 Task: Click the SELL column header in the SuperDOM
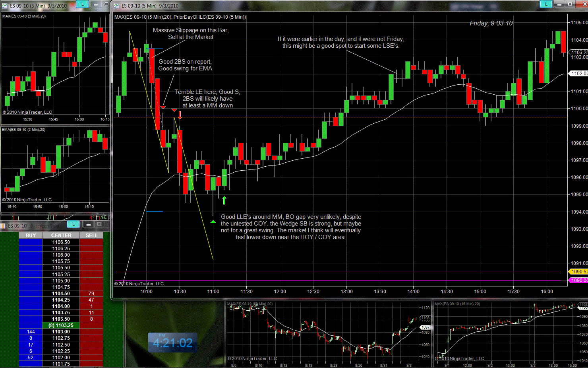(x=91, y=236)
